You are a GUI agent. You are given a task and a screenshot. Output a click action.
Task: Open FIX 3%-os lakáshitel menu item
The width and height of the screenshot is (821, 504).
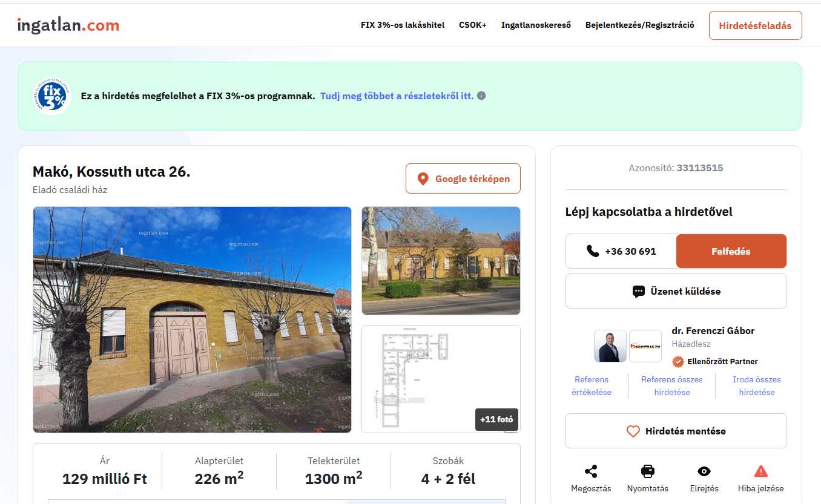pyautogui.click(x=402, y=25)
